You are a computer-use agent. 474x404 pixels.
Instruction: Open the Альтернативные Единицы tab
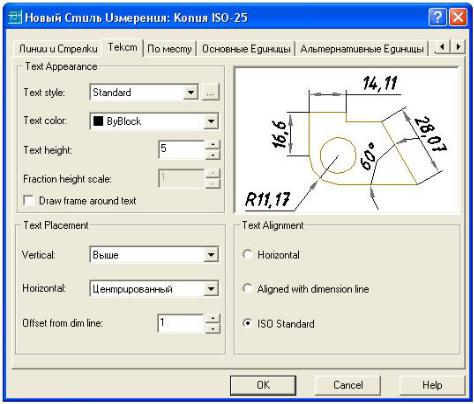click(362, 49)
